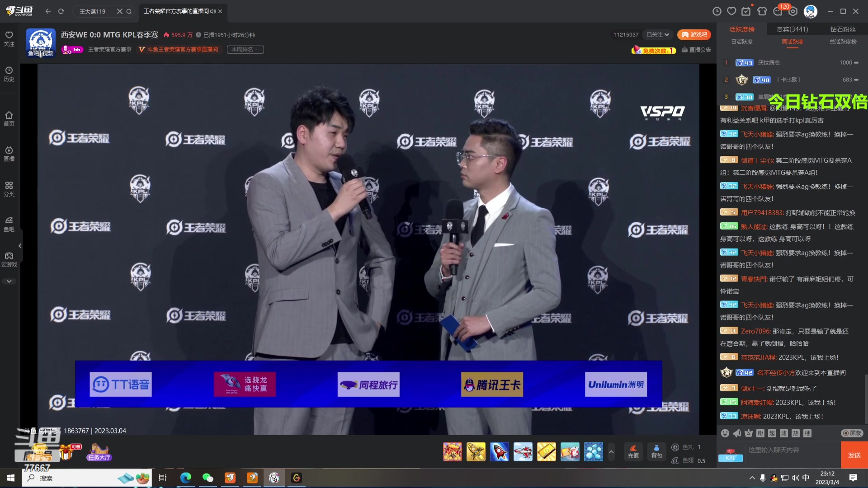Open 分类 in the left sidebar

click(x=9, y=189)
